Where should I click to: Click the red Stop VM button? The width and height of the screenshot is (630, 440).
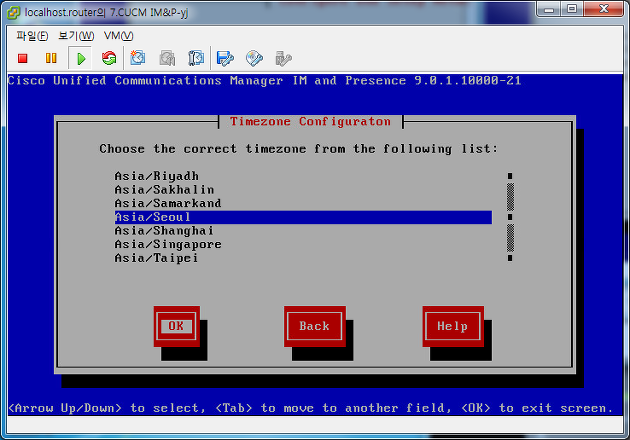click(x=22, y=59)
